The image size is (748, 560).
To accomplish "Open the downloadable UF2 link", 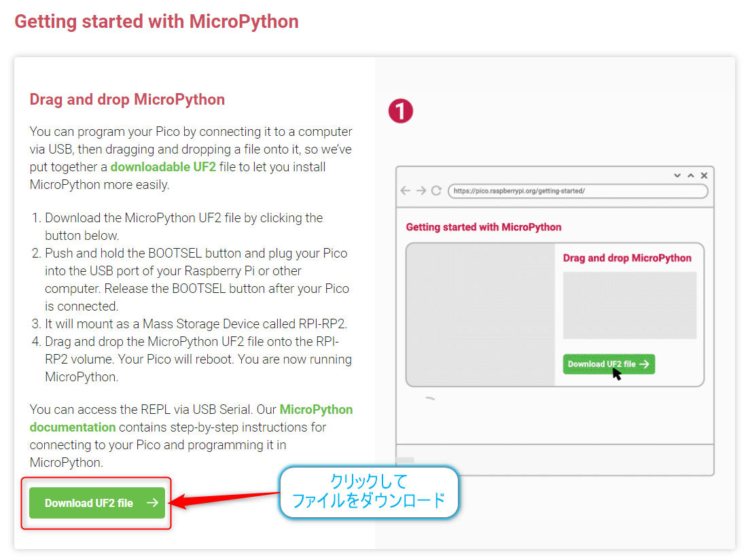I will pyautogui.click(x=163, y=167).
